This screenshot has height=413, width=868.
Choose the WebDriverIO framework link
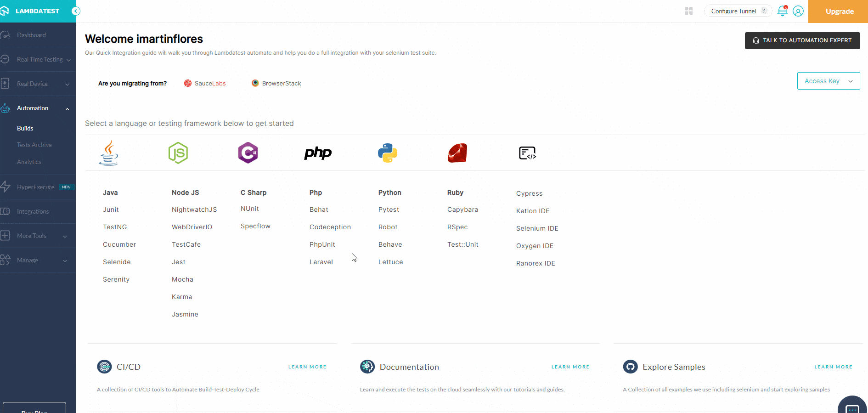(192, 227)
